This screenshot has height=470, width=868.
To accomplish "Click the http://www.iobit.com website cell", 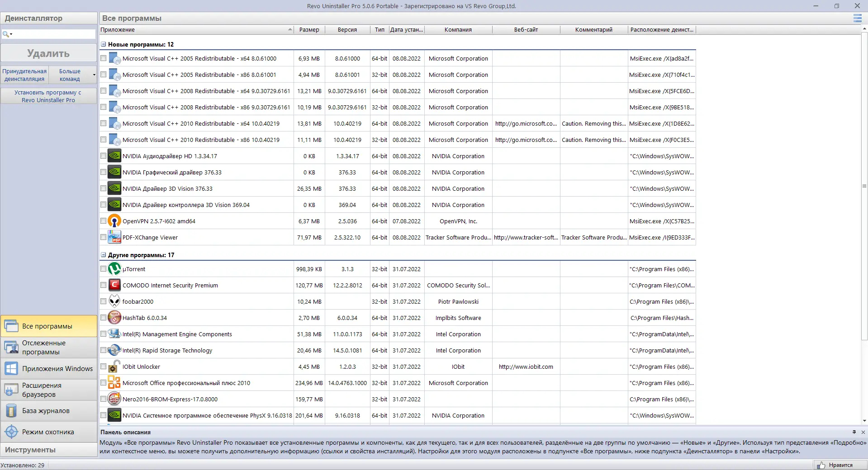I will pyautogui.click(x=526, y=367).
